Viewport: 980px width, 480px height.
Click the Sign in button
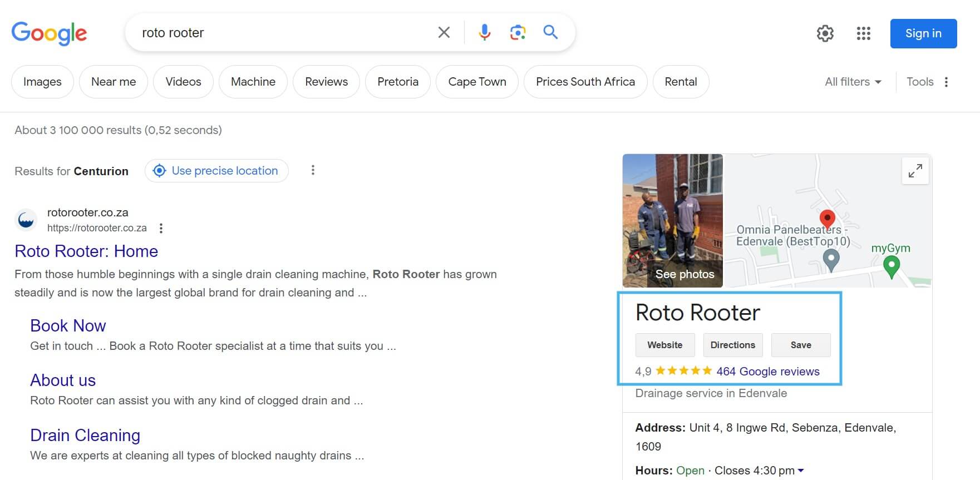point(923,33)
